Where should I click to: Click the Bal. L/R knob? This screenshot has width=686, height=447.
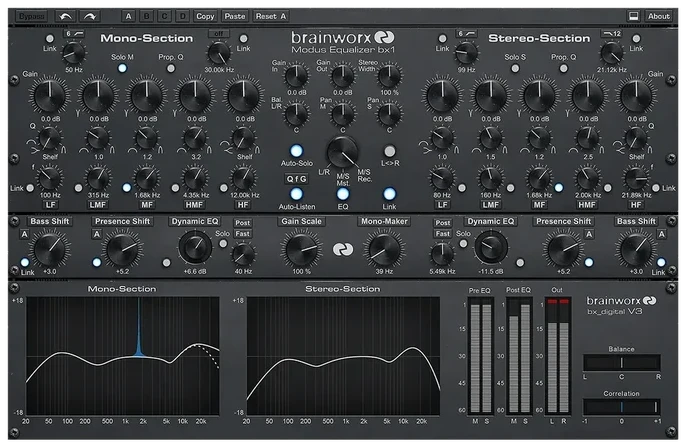coord(296,114)
